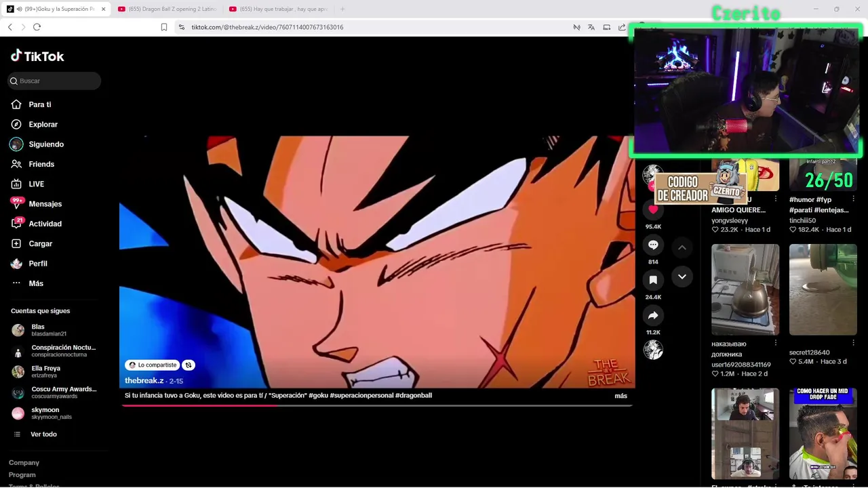Click the yongvsleeyy username
Image resolution: width=868 pixels, height=488 pixels.
click(x=730, y=220)
